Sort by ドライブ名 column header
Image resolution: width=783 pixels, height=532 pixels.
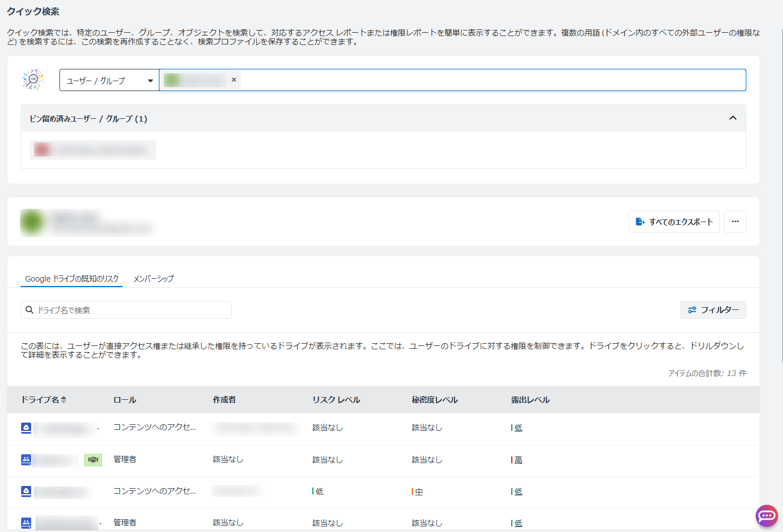pyautogui.click(x=43, y=400)
